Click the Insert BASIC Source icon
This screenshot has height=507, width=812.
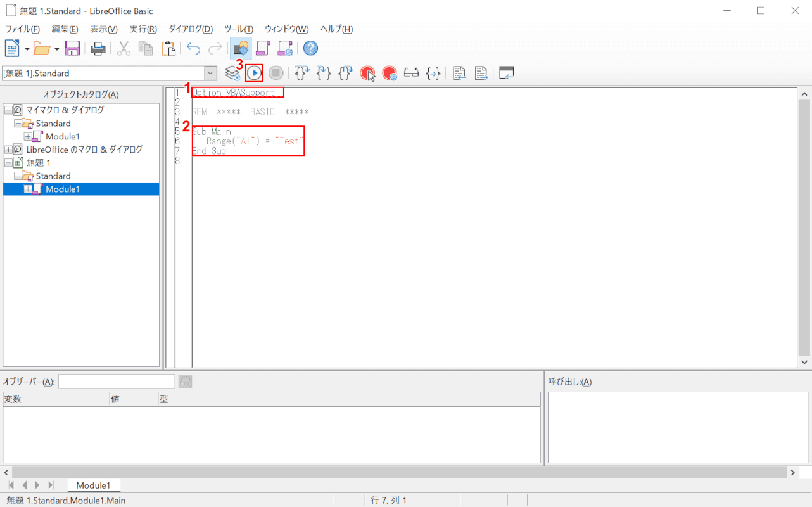click(459, 74)
